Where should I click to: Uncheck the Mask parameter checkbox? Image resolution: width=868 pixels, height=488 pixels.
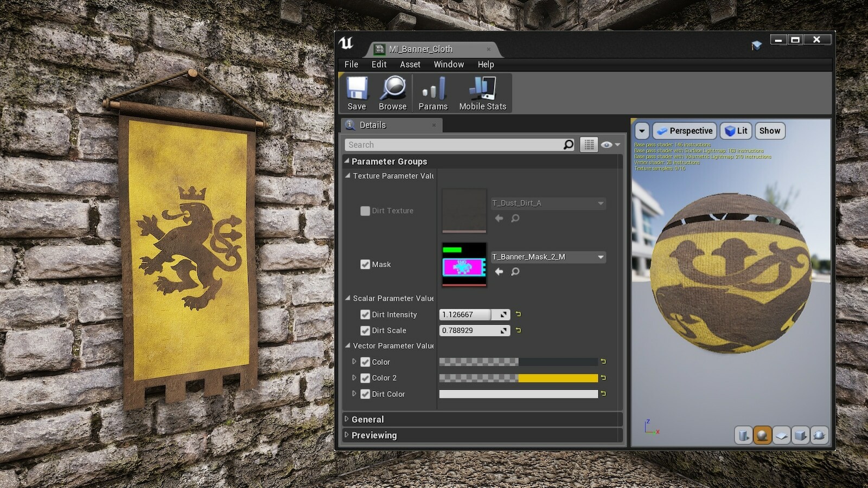[x=365, y=265]
